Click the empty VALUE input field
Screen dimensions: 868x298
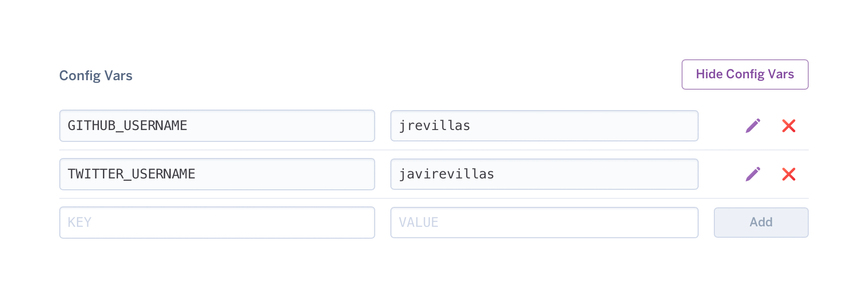(544, 222)
